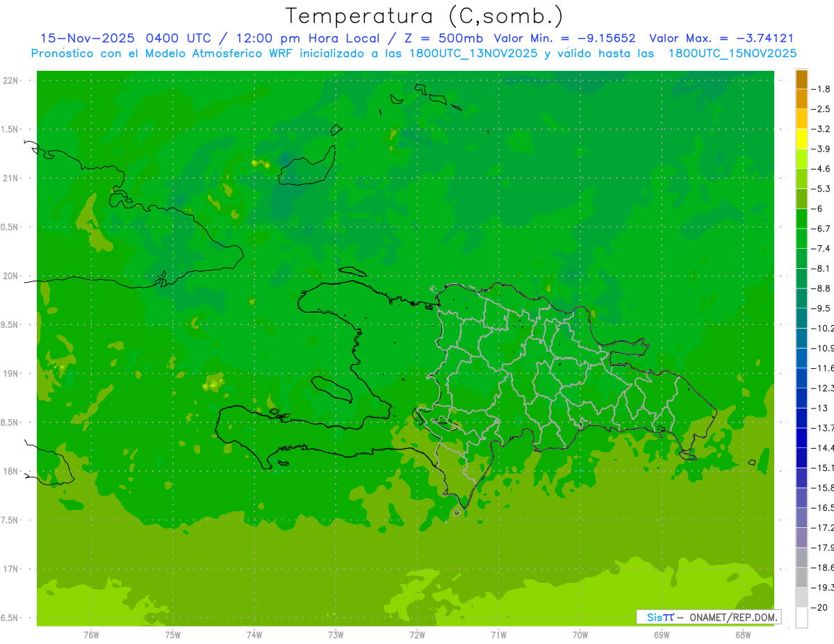The image size is (834, 644).
Task: Click the '76W' longitude label
Action: (x=91, y=635)
